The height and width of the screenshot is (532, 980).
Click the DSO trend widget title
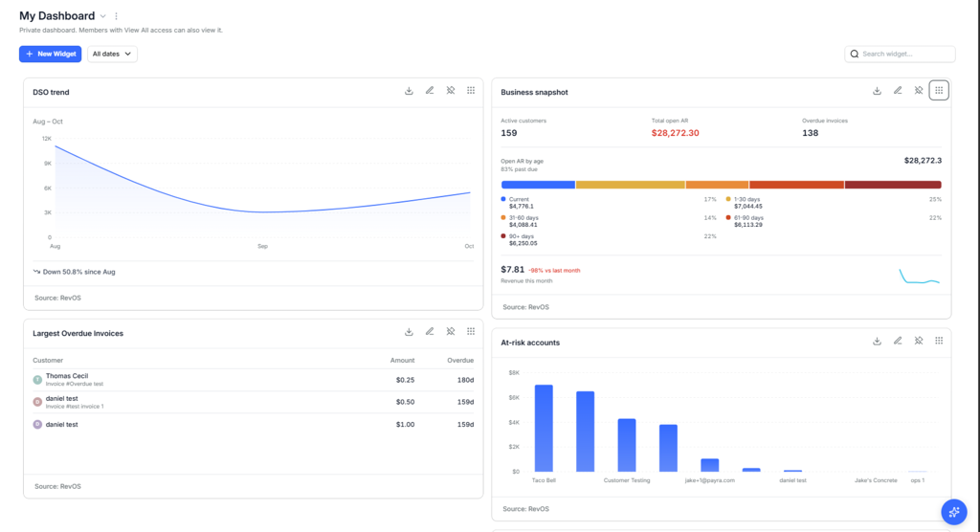click(x=52, y=92)
